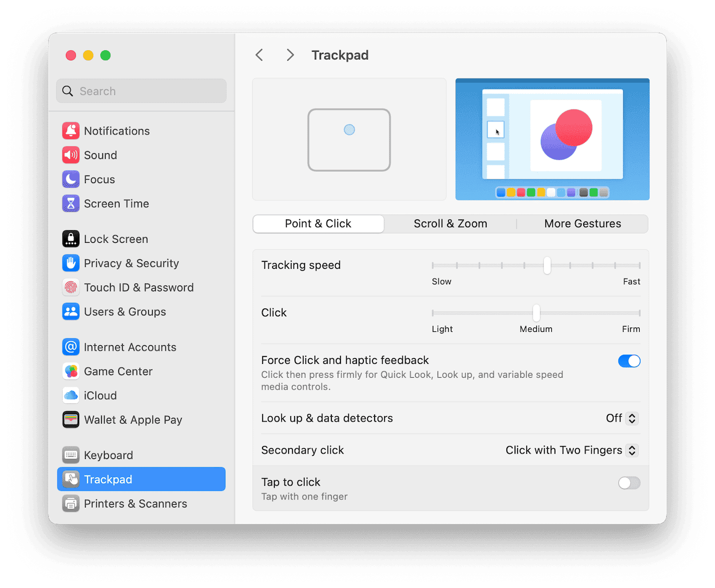715x588 pixels.
Task: Change the Secondary click option
Action: (x=571, y=450)
